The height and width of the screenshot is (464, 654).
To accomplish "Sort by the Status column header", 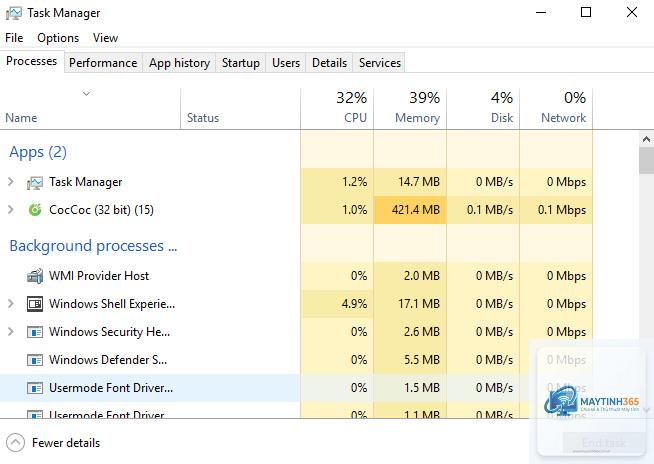I will (241, 108).
